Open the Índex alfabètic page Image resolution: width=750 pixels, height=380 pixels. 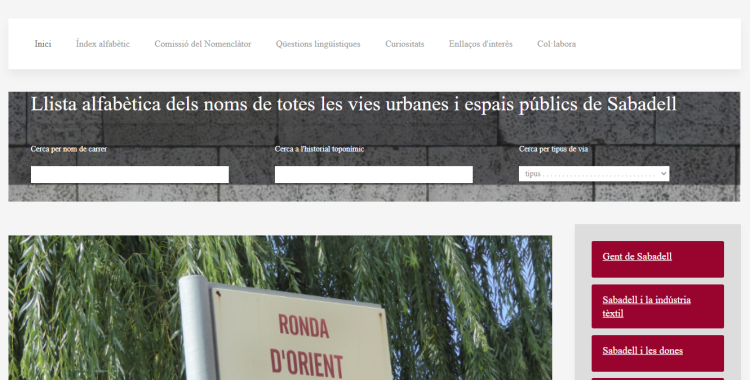point(103,44)
